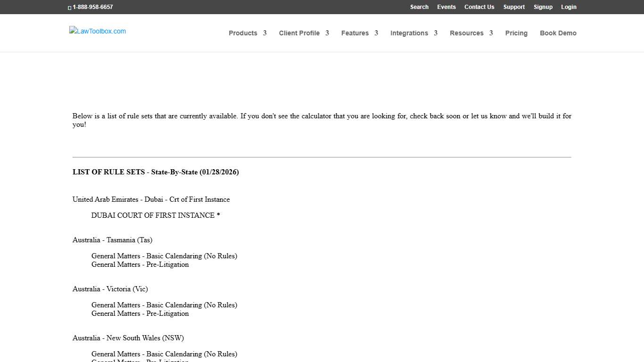Click the Signup link
Viewport: 644px width, 362px height.
pyautogui.click(x=543, y=7)
